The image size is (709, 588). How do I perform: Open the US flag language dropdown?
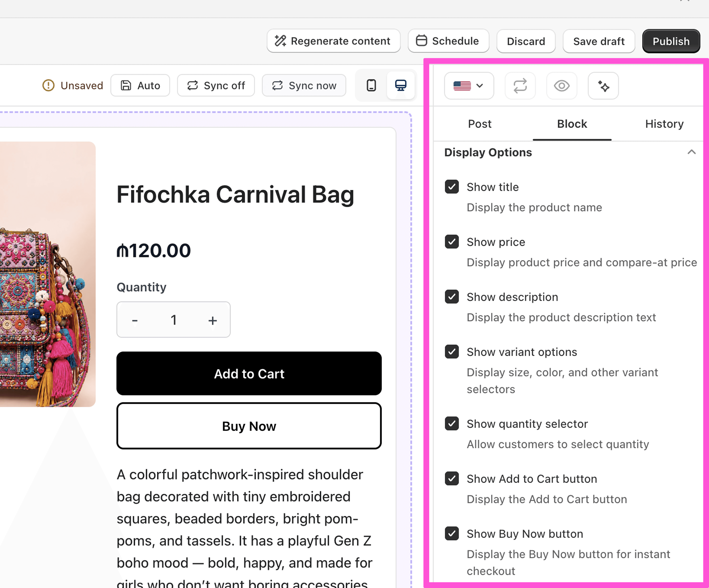[469, 86]
